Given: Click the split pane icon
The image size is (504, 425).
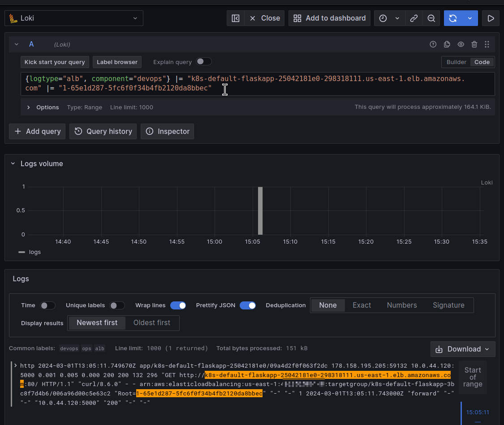Looking at the screenshot, I should pyautogui.click(x=236, y=18).
